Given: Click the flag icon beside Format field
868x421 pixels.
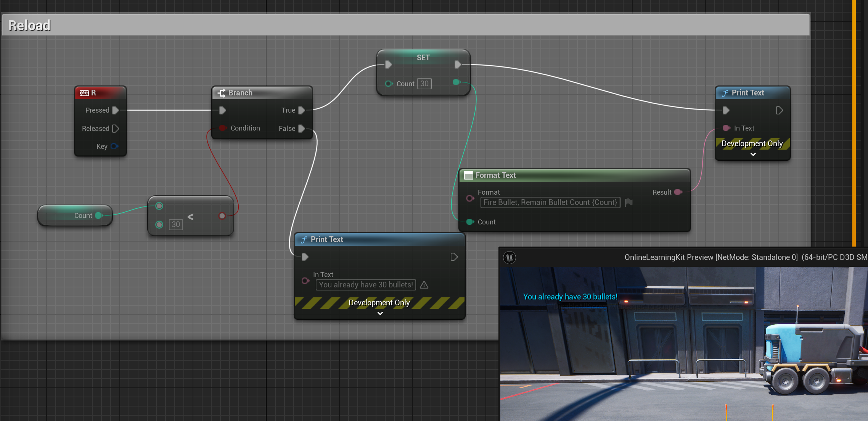Looking at the screenshot, I should 629,202.
